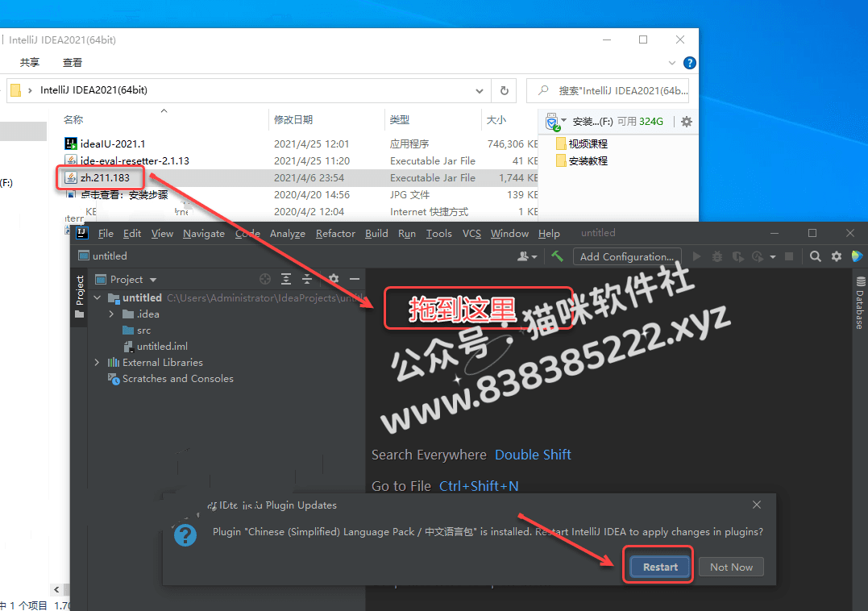Click Expand All in Project panel
Image resolution: width=868 pixels, height=611 pixels.
click(x=285, y=279)
